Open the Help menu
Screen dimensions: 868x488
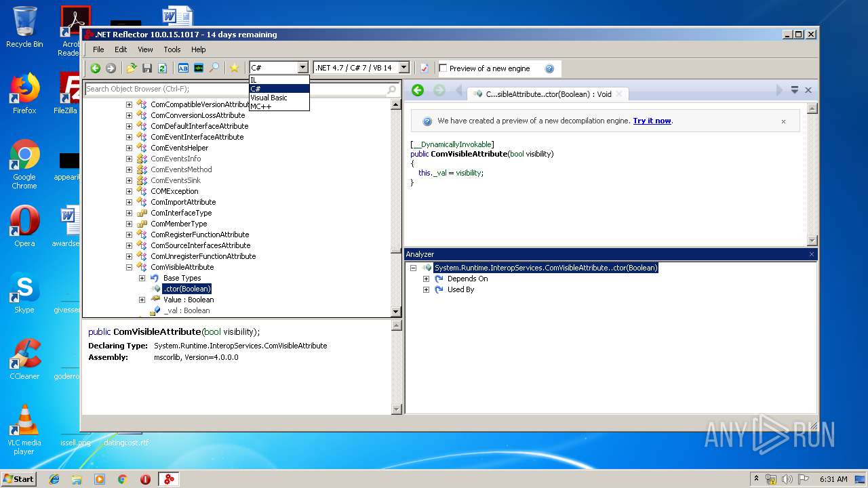pyautogui.click(x=198, y=49)
